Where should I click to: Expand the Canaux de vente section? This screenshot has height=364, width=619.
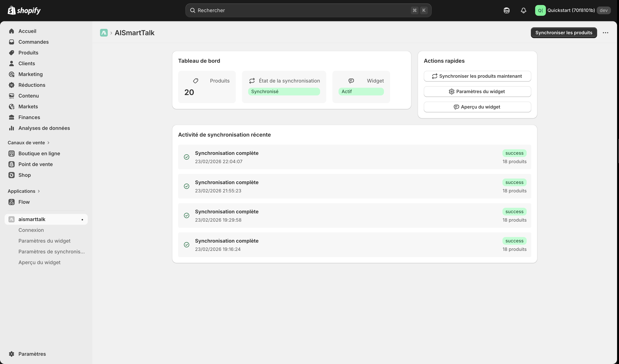48,142
